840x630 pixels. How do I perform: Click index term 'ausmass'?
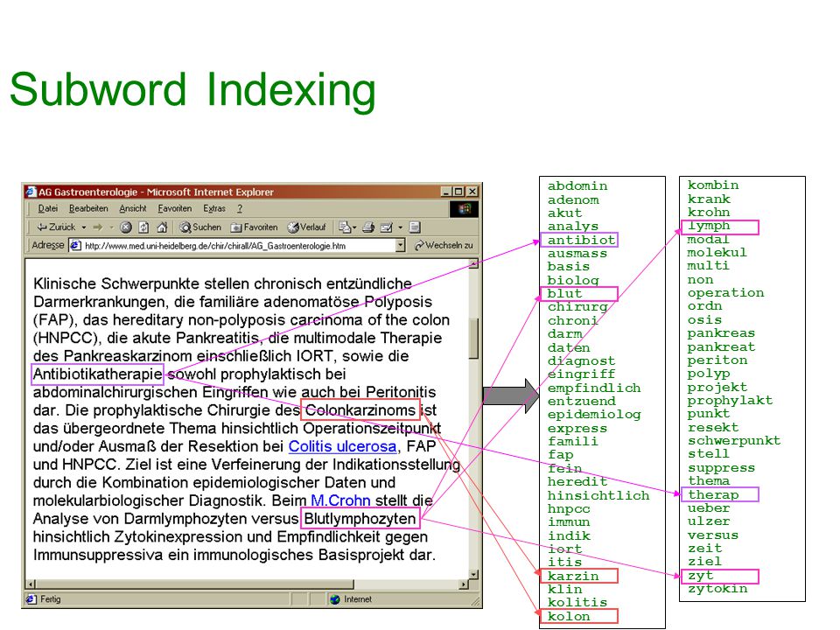point(577,254)
